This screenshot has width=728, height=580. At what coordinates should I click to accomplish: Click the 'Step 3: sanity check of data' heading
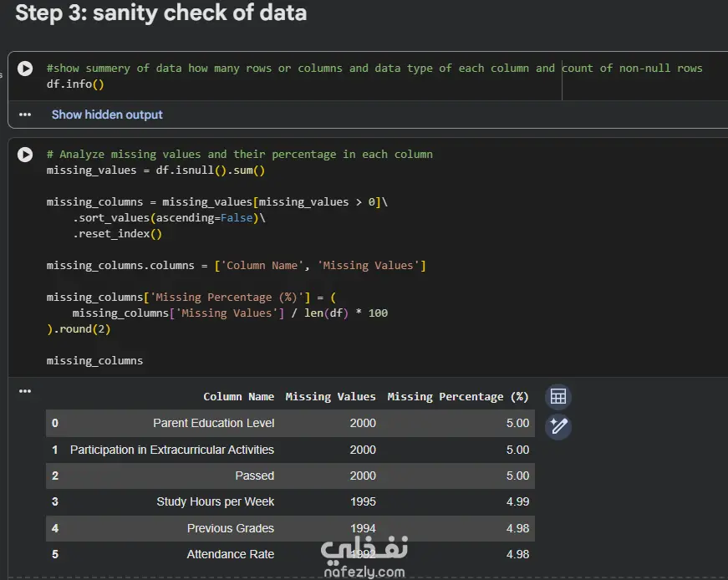160,13
